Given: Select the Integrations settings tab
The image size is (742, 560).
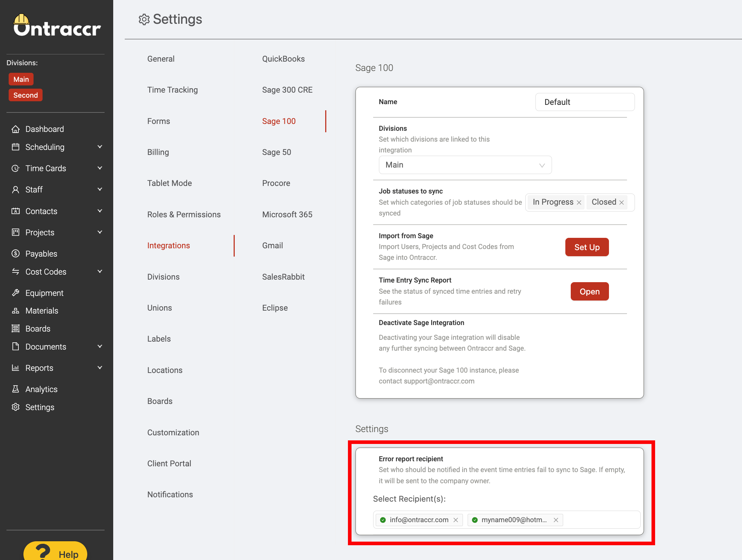Looking at the screenshot, I should (168, 245).
